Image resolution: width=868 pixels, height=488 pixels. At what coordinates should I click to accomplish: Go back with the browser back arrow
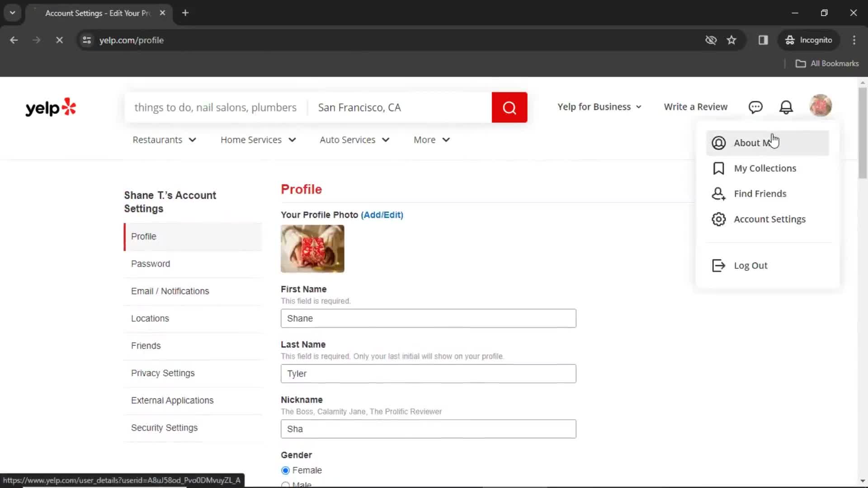14,40
